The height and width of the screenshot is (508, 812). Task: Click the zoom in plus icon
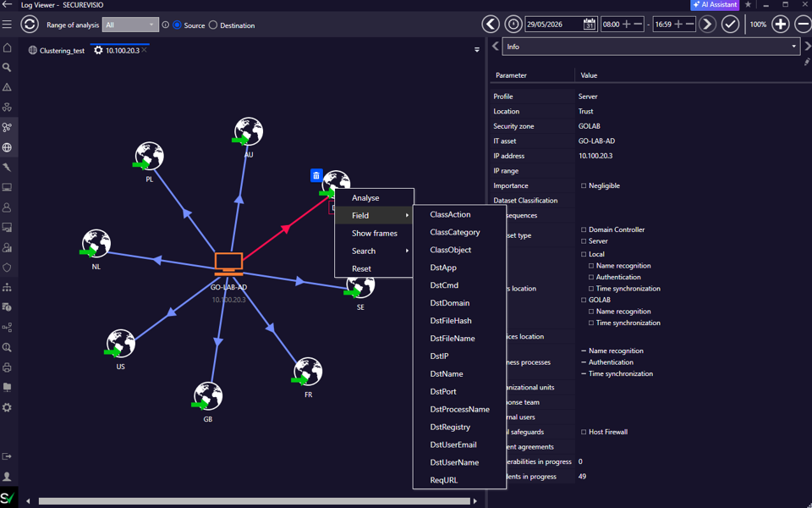click(x=781, y=25)
